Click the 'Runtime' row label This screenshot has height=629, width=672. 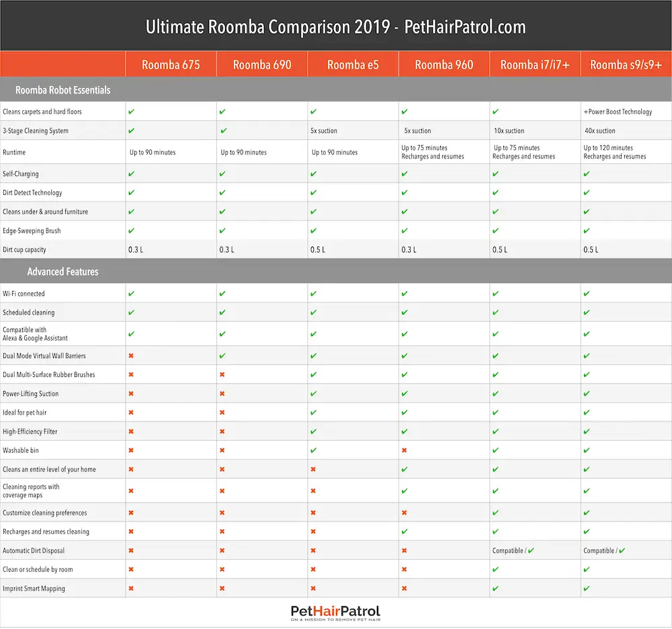pyautogui.click(x=14, y=152)
